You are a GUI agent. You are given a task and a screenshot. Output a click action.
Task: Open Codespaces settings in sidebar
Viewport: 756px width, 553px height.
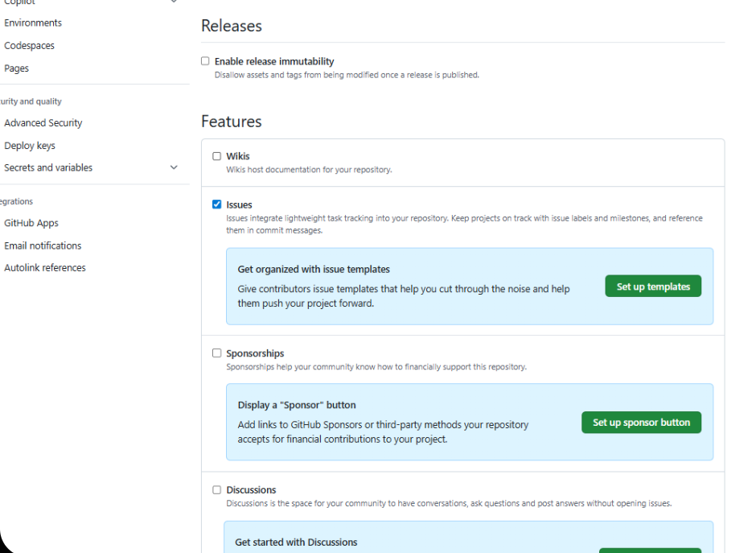[30, 45]
